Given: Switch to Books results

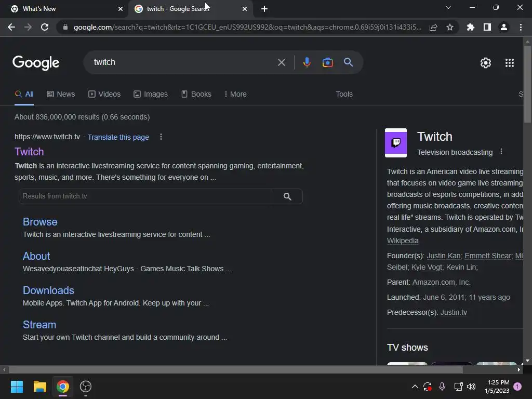Looking at the screenshot, I should point(196,94).
